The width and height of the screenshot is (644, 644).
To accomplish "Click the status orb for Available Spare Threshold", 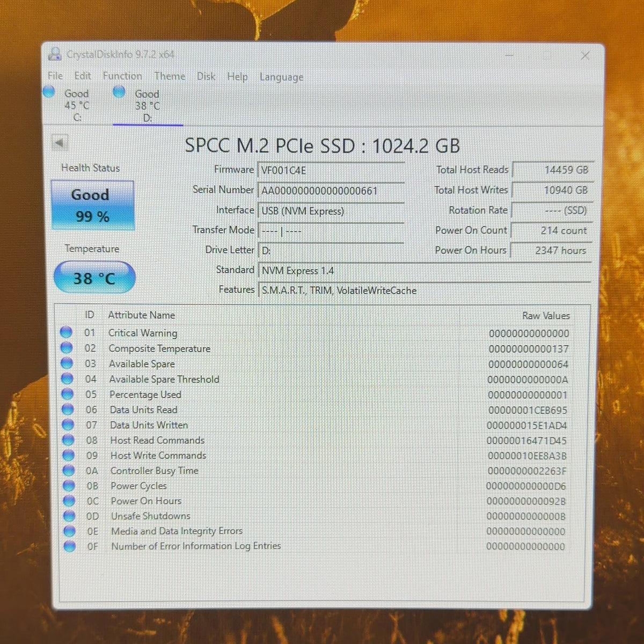I will 67,378.
